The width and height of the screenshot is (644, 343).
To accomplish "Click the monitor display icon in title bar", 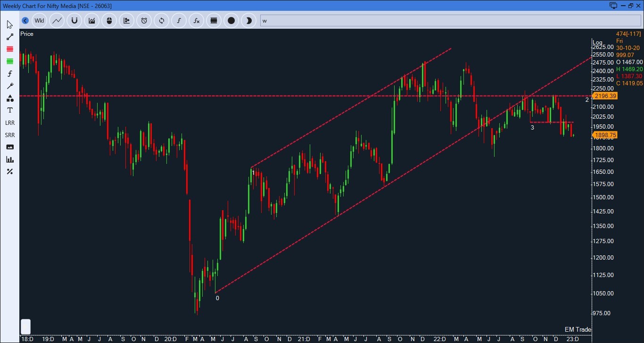I will pos(613,6).
